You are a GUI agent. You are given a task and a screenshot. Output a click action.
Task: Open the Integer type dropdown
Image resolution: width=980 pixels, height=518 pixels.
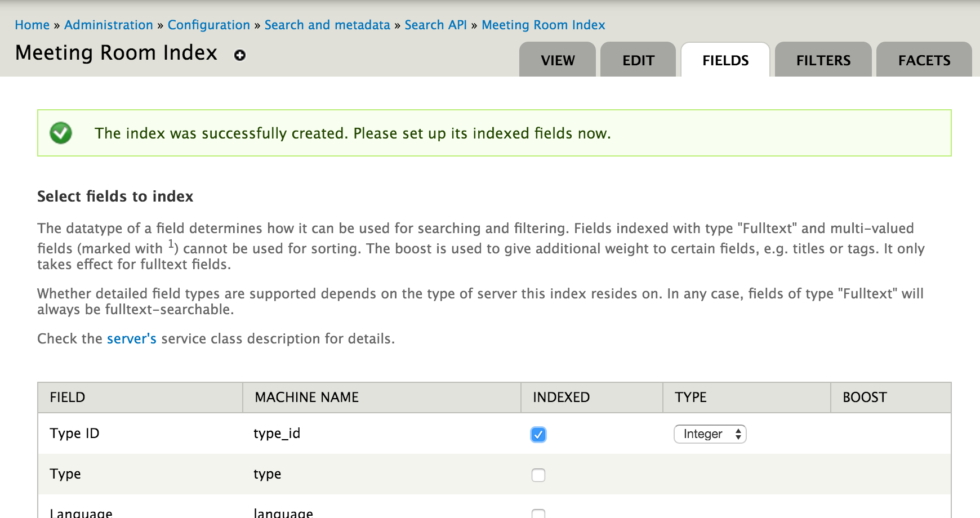[710, 434]
